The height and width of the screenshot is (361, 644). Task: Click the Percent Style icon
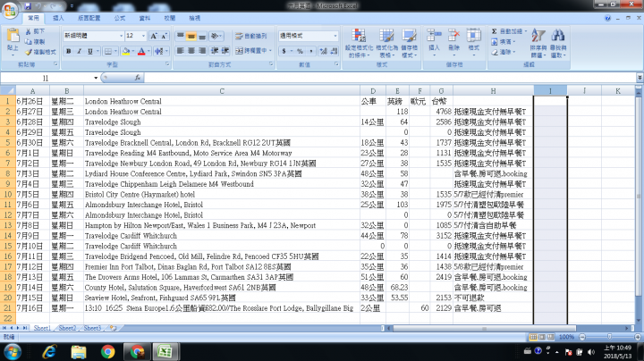coord(300,51)
